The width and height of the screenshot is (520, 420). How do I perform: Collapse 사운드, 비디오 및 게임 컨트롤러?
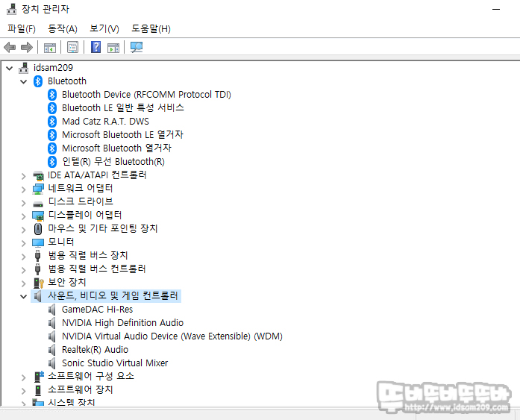[x=24, y=296]
